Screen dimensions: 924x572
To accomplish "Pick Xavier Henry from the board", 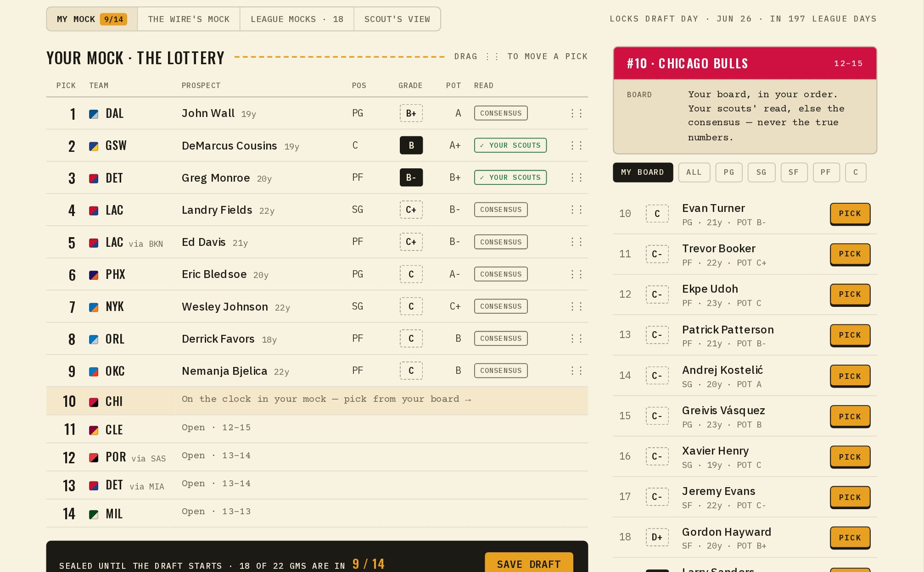I will 850,457.
